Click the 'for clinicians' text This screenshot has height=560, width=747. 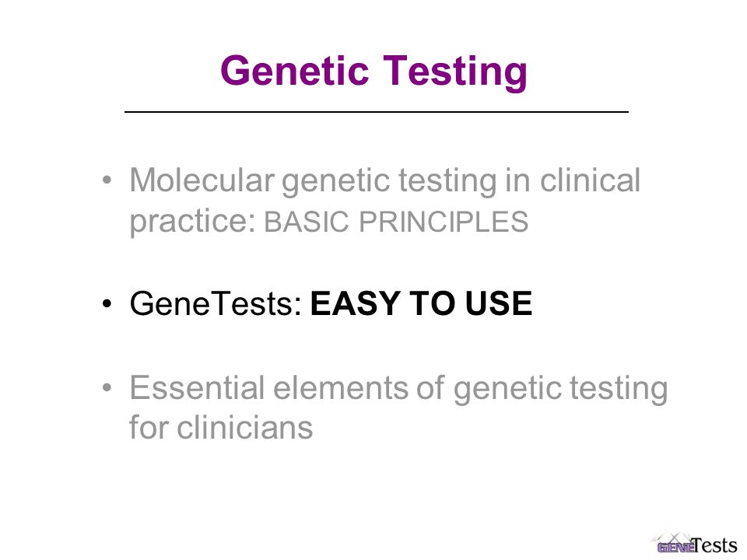[221, 427]
